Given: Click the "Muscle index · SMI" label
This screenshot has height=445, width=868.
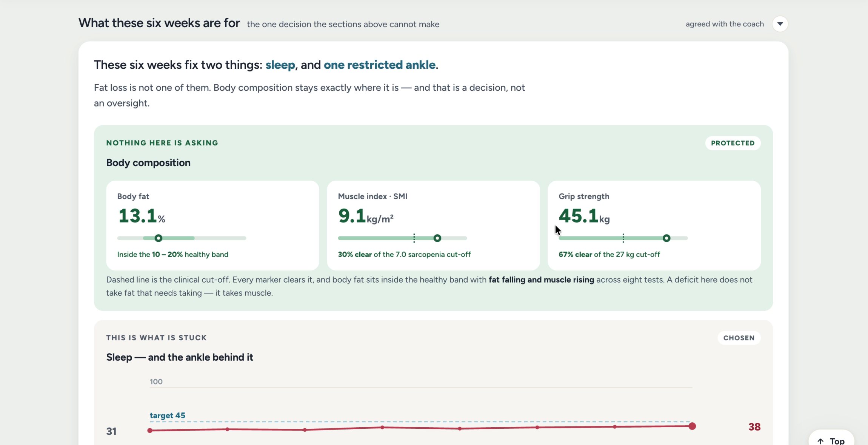Looking at the screenshot, I should [372, 196].
